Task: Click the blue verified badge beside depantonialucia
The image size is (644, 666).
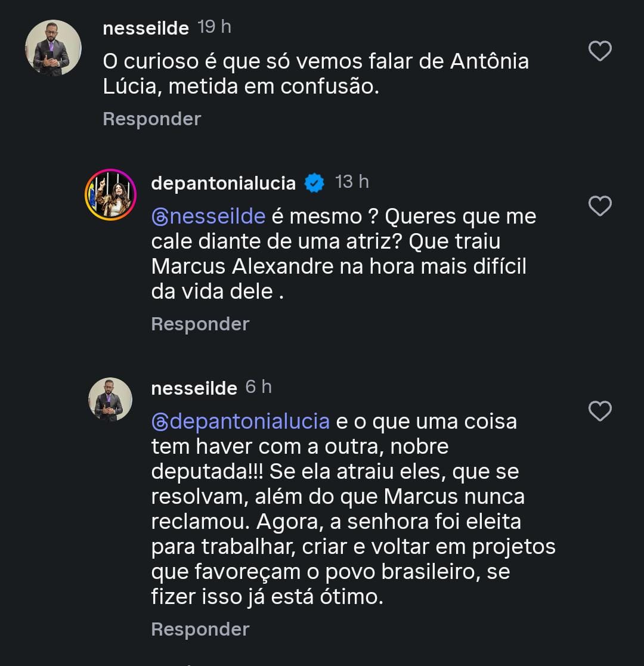Action: pos(314,183)
